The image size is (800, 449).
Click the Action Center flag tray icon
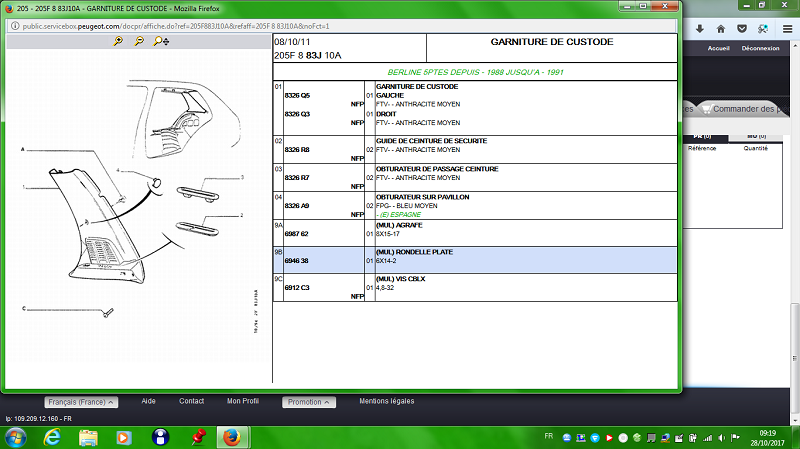click(735, 438)
